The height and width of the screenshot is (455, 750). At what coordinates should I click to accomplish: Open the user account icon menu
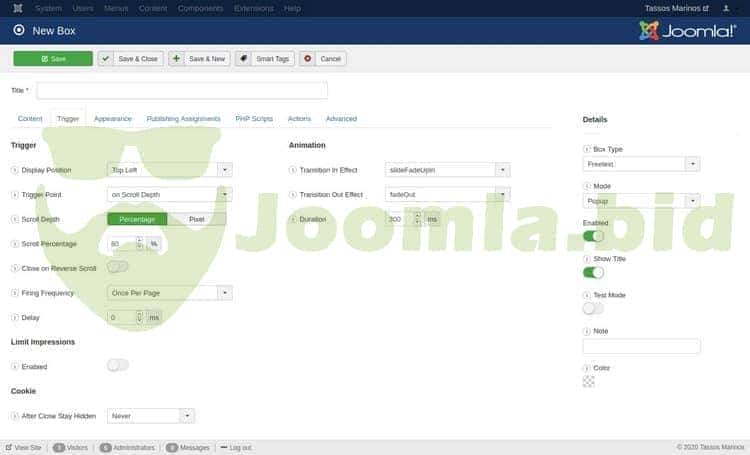[x=728, y=8]
